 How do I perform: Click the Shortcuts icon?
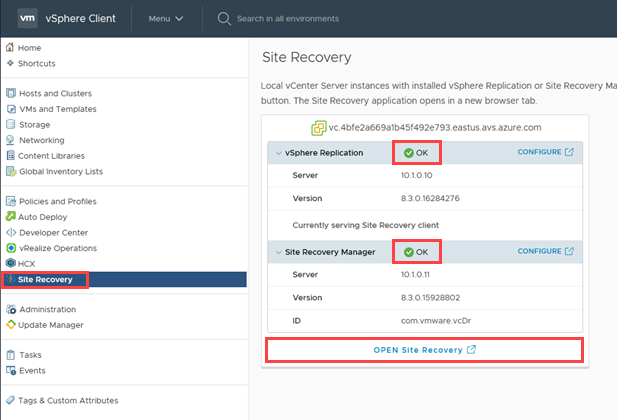click(x=10, y=63)
